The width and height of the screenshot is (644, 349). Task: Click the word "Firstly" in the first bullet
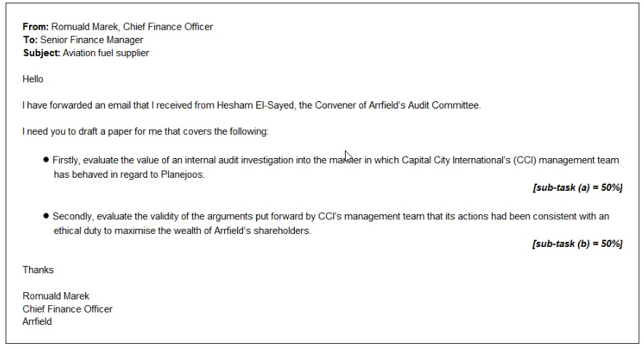68,160
